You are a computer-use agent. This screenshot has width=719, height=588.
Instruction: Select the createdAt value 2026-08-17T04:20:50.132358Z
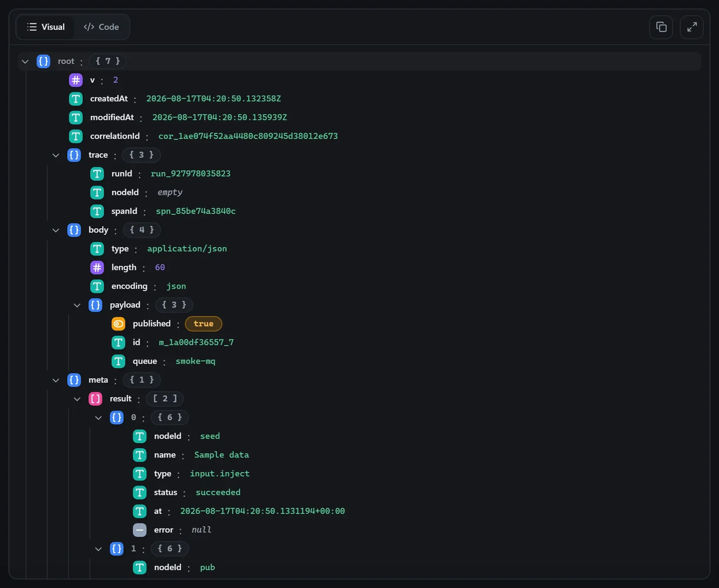[214, 99]
